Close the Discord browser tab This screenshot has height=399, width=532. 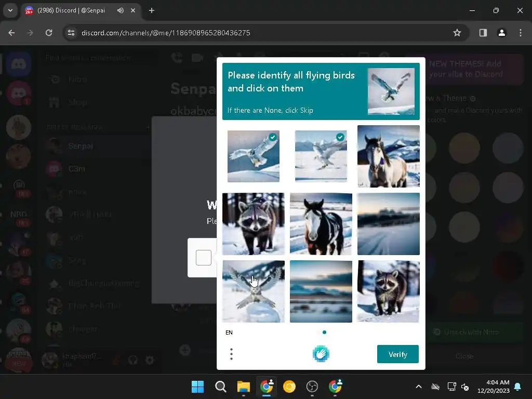(133, 10)
